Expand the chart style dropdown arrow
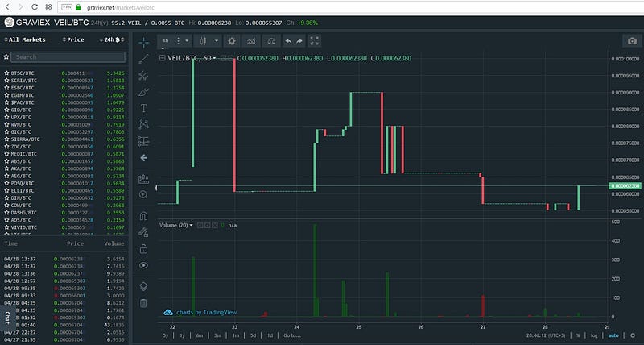 (216, 41)
